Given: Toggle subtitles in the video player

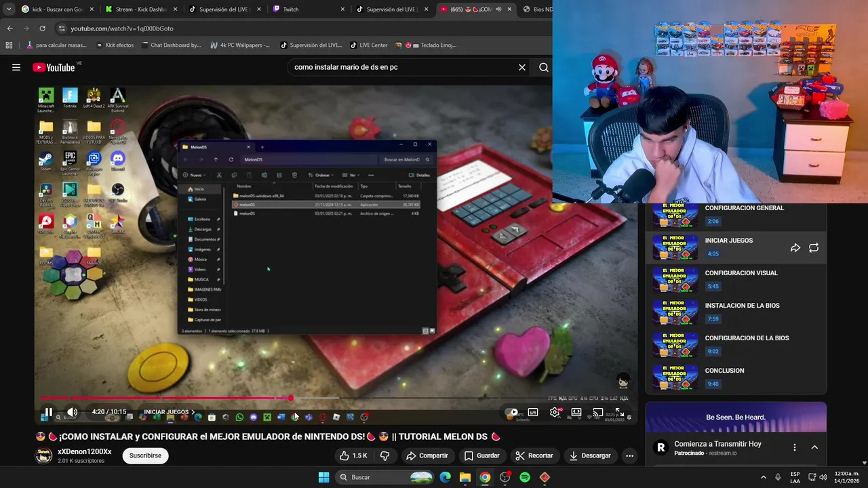Looking at the screenshot, I should coord(533,412).
